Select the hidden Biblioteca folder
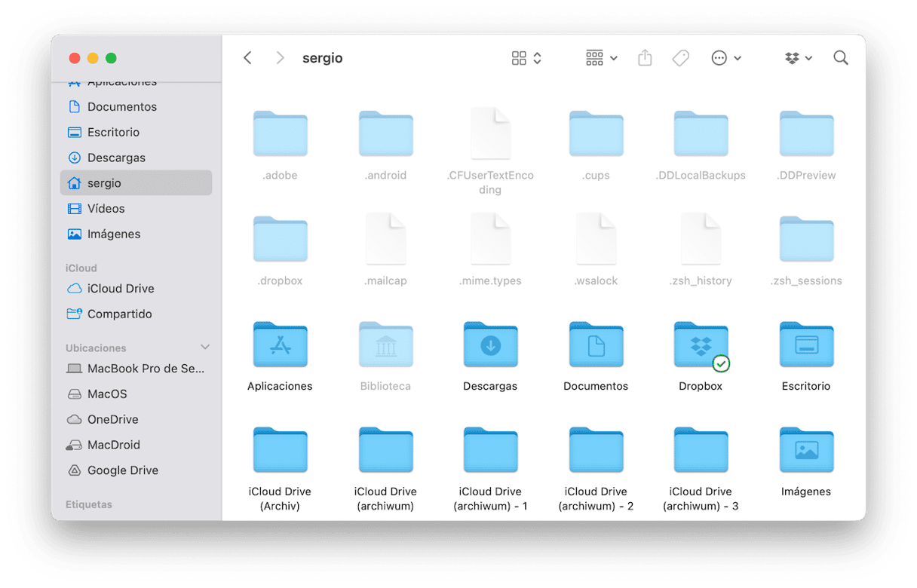917x588 pixels. (x=385, y=347)
